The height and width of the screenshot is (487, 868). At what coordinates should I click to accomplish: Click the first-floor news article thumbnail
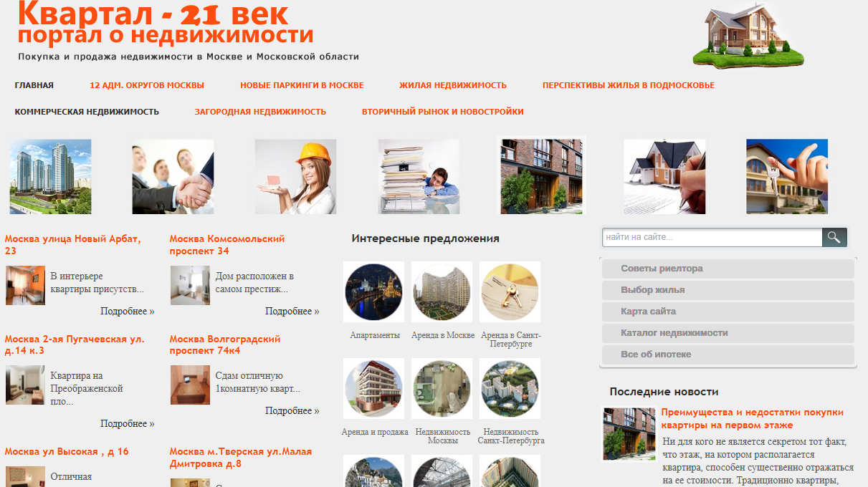(x=629, y=433)
